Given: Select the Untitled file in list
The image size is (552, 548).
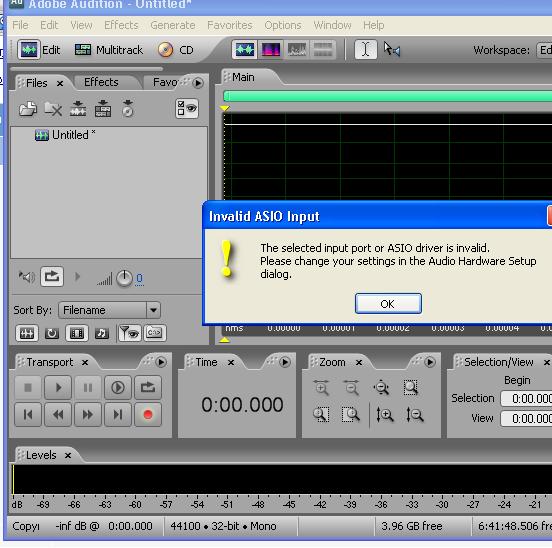Looking at the screenshot, I should click(x=65, y=135).
